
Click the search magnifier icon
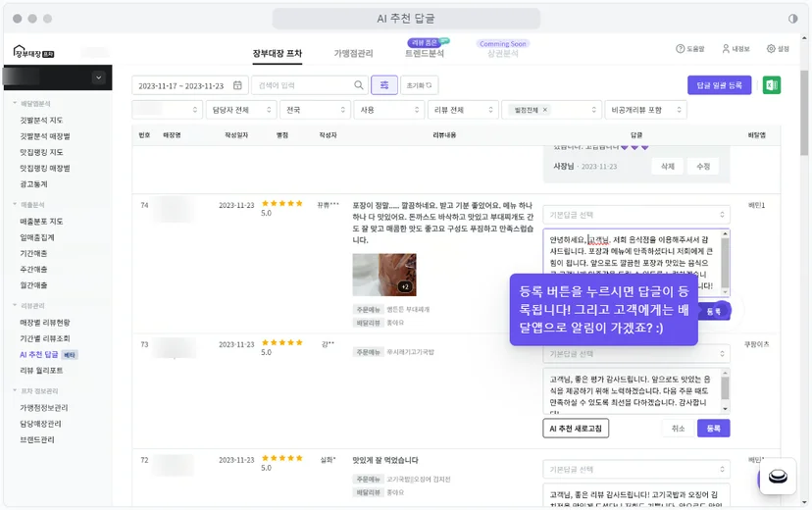[x=358, y=85]
